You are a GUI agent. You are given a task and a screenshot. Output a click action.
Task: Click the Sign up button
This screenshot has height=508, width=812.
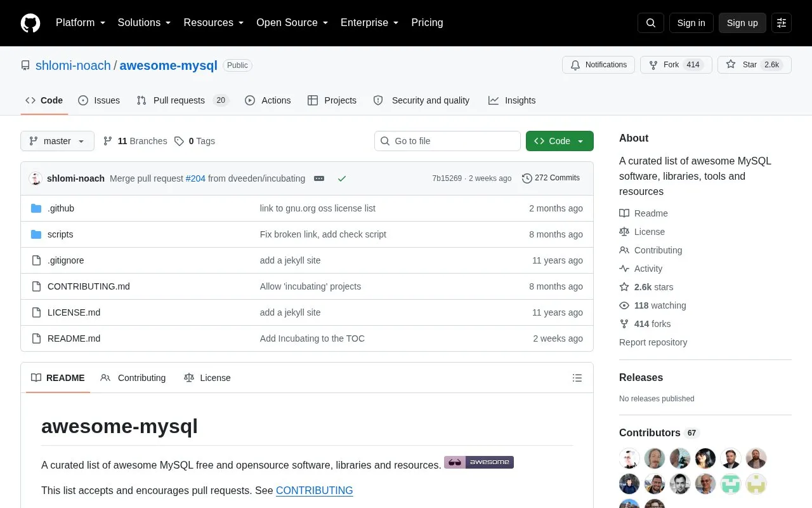[742, 23]
